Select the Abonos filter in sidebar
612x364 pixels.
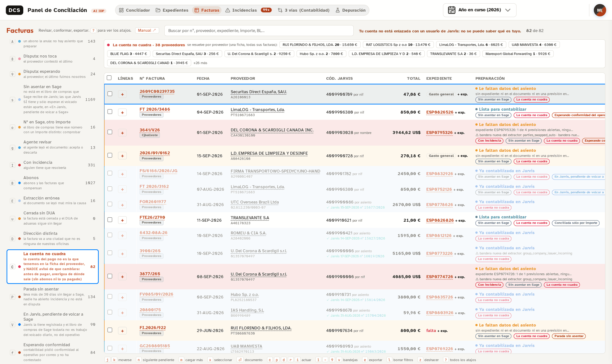[52, 183]
